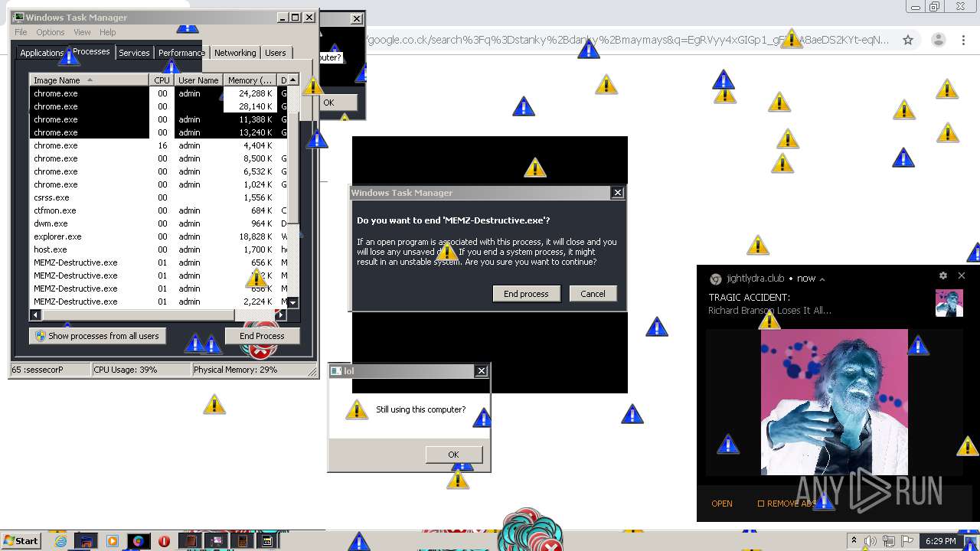Close the lol dialog with its X

pos(482,371)
